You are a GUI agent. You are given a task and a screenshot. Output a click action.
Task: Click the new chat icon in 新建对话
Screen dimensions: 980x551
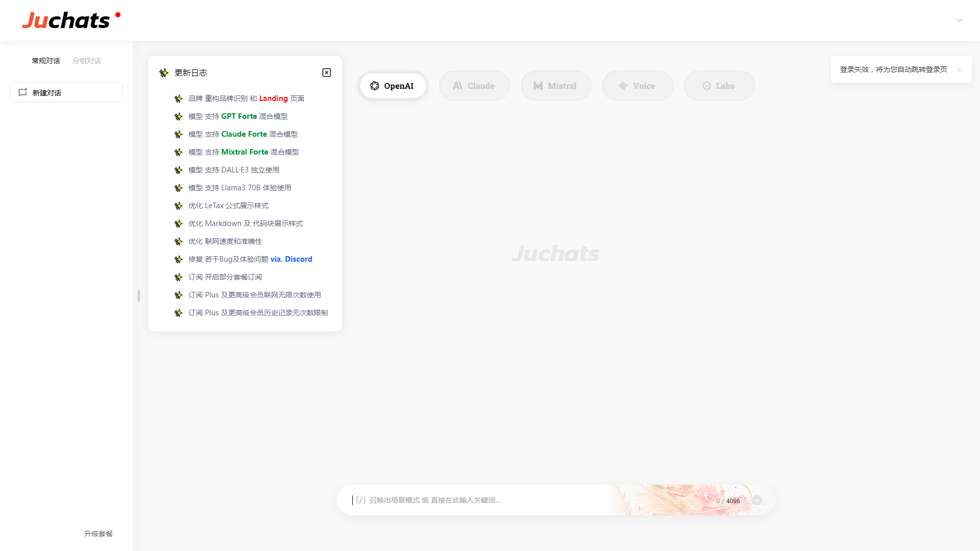pos(23,92)
